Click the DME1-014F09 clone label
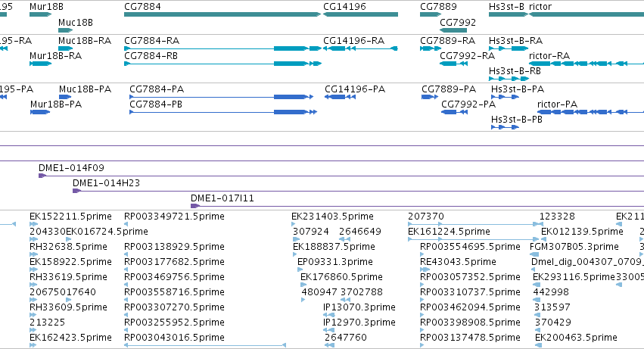The width and height of the screenshot is (644, 349). (x=71, y=168)
